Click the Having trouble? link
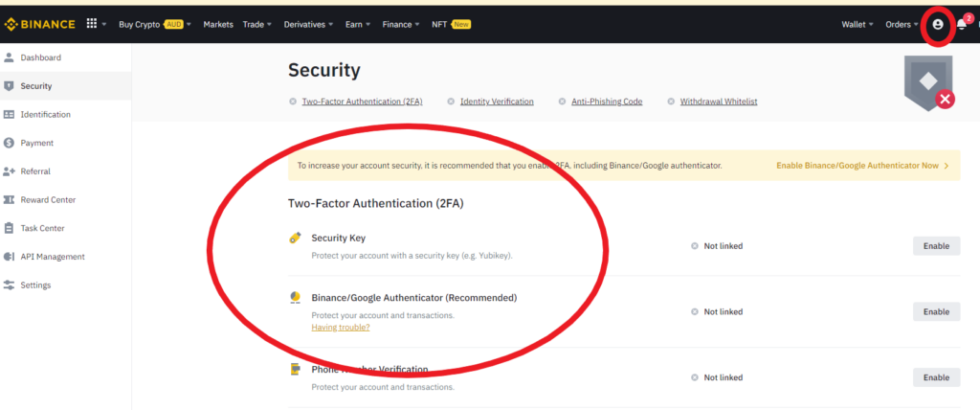The image size is (980, 410). (341, 328)
